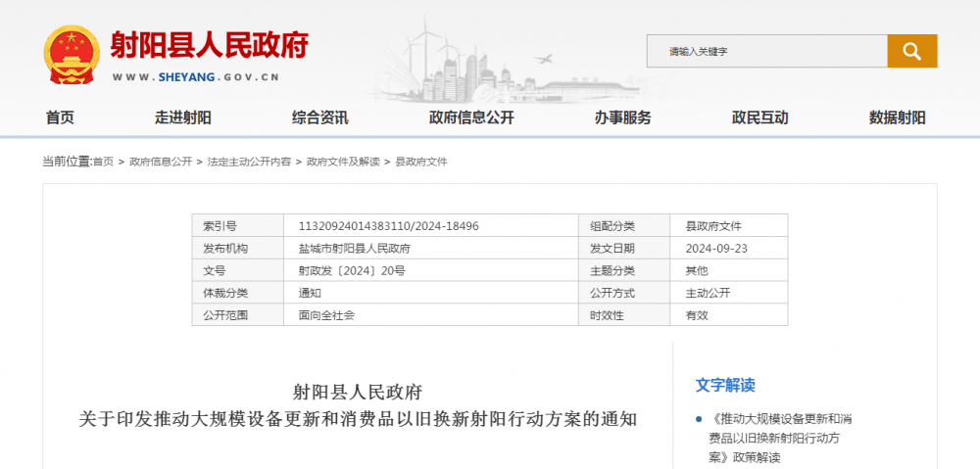Viewport: 980px width, 469px height.
Task: Click the 当前位置 label
Action: [68, 162]
